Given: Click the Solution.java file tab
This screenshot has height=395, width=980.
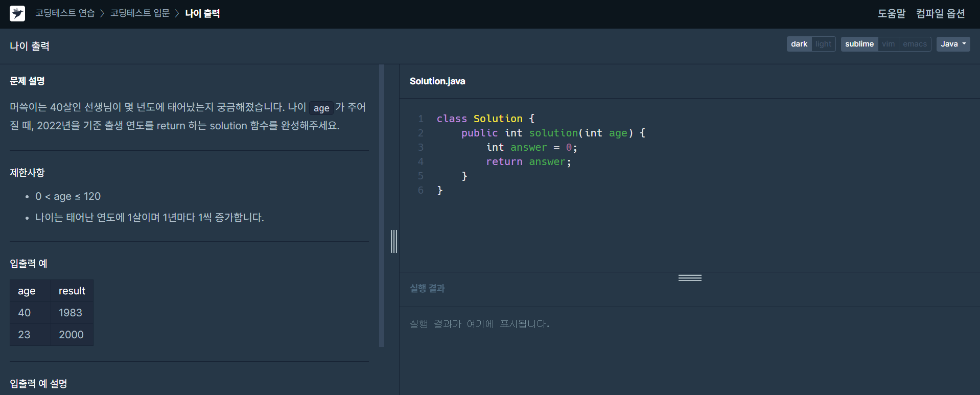Looking at the screenshot, I should pyautogui.click(x=437, y=81).
